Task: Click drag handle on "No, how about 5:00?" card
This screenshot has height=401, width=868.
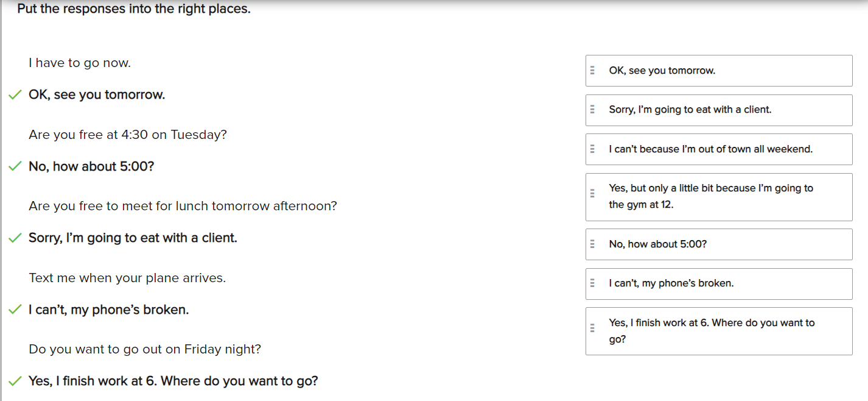Action: point(592,244)
